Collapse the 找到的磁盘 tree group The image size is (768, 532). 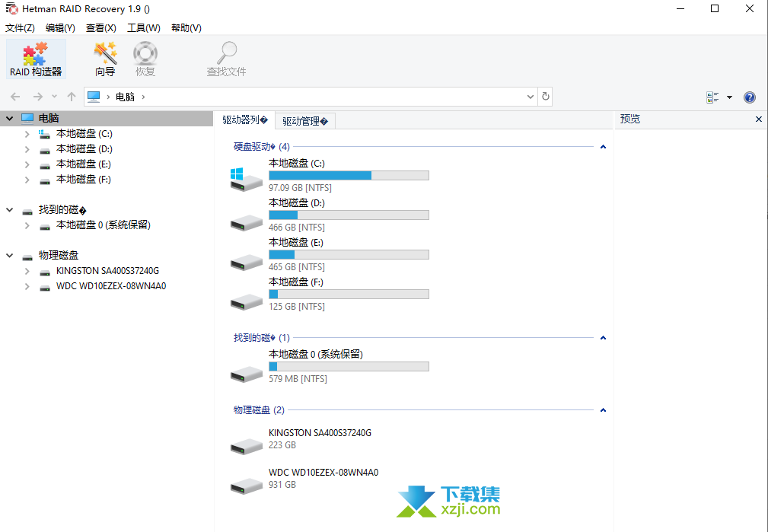tap(10, 209)
